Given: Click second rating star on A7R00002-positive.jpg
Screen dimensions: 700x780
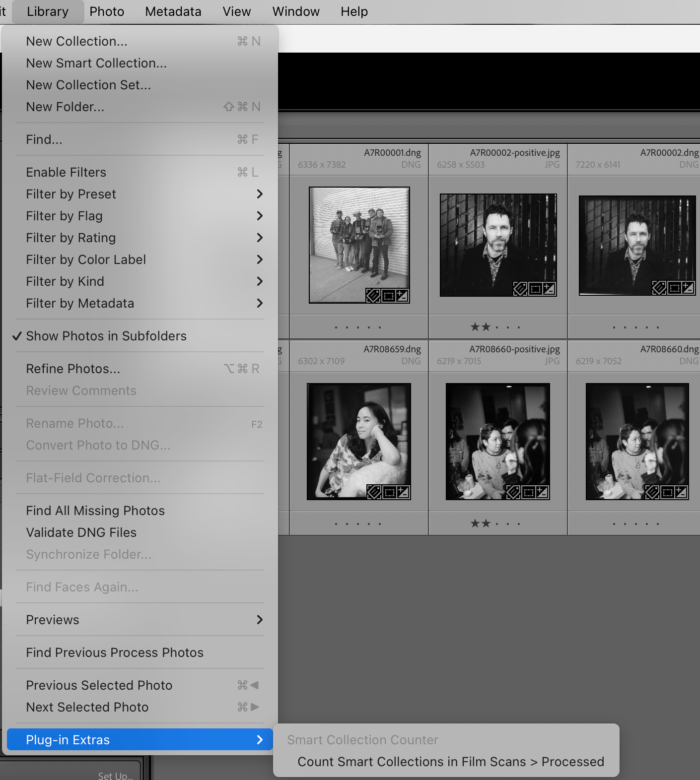Looking at the screenshot, I should click(486, 327).
